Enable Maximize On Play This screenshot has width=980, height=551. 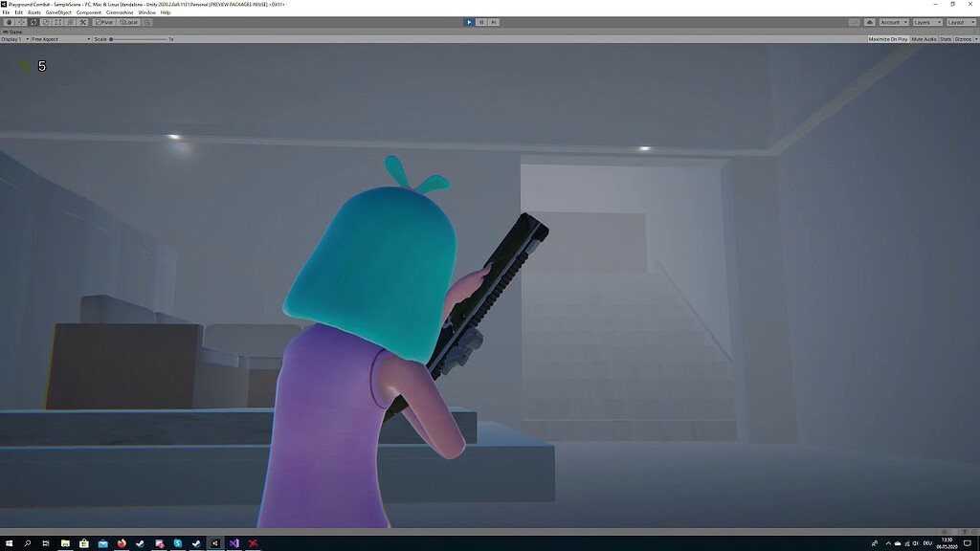pos(888,39)
